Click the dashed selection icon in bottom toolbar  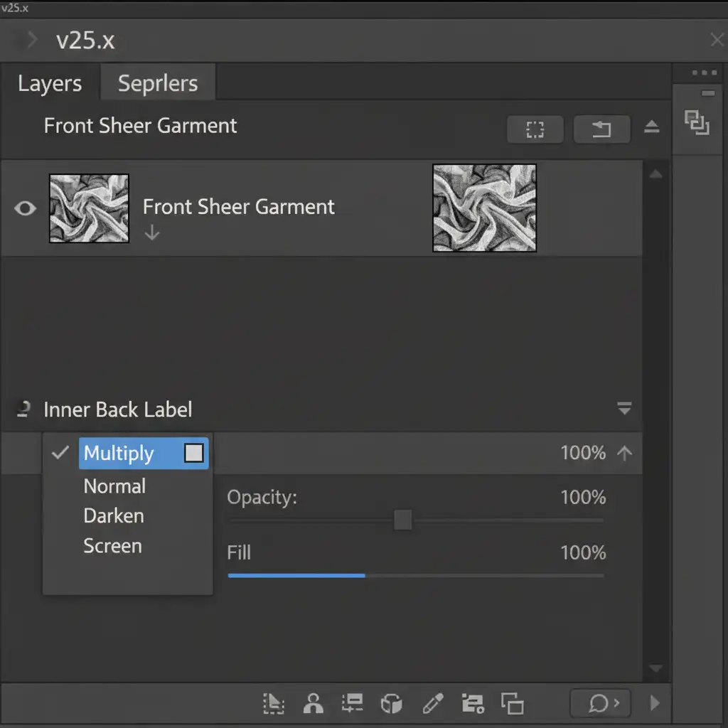point(274,704)
